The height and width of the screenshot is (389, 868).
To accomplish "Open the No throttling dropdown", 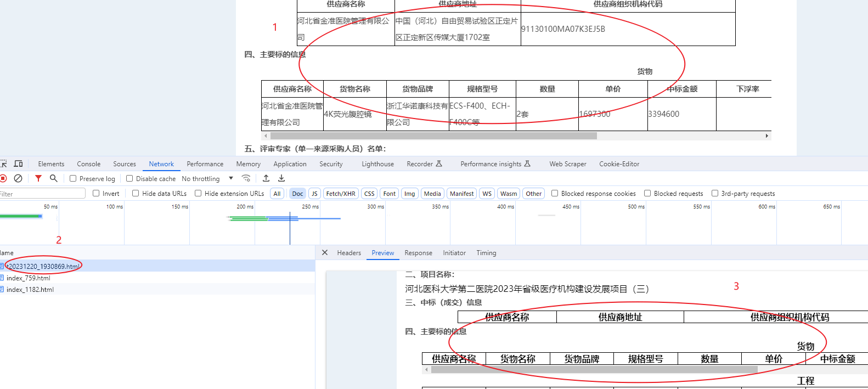I will click(x=207, y=178).
